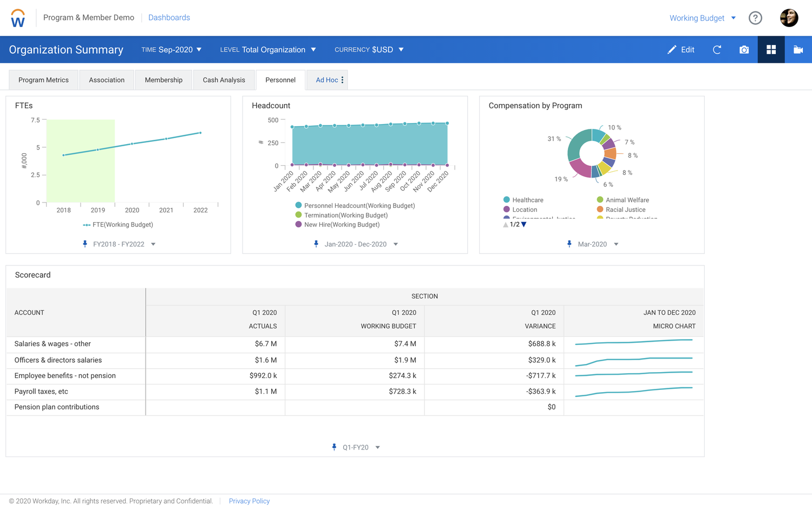The height and width of the screenshot is (508, 812).
Task: Open the TIME Sep-2020 dropdown
Action: click(x=171, y=49)
